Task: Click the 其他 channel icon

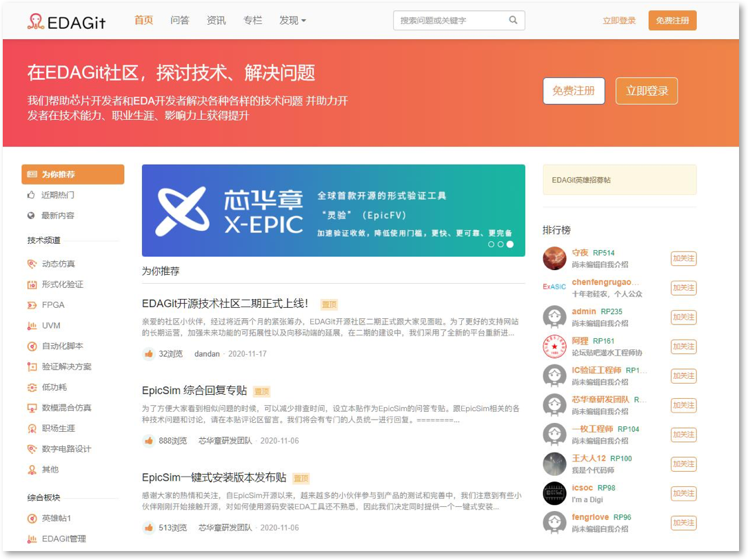Action: (32, 470)
